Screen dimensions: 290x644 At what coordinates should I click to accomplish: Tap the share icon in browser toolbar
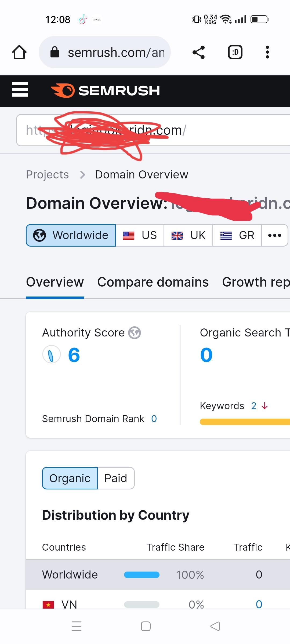(x=199, y=52)
